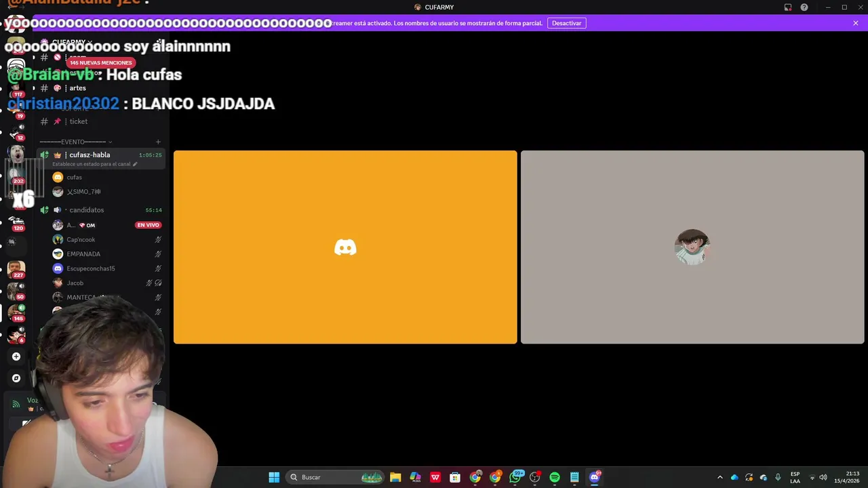Dismiss the purple streamer mode banner
Image resolution: width=868 pixels, height=488 pixels.
pyautogui.click(x=856, y=23)
